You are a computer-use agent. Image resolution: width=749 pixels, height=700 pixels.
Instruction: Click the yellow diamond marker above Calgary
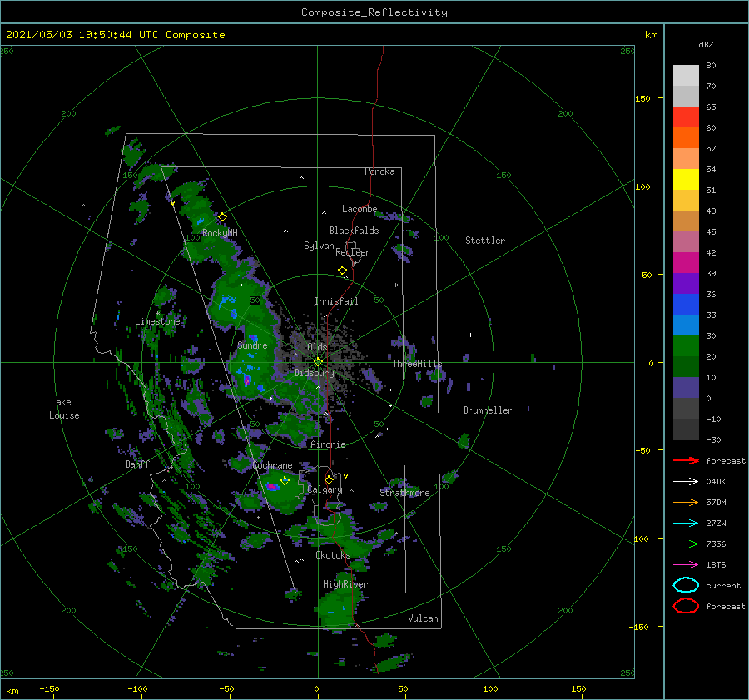point(329,479)
